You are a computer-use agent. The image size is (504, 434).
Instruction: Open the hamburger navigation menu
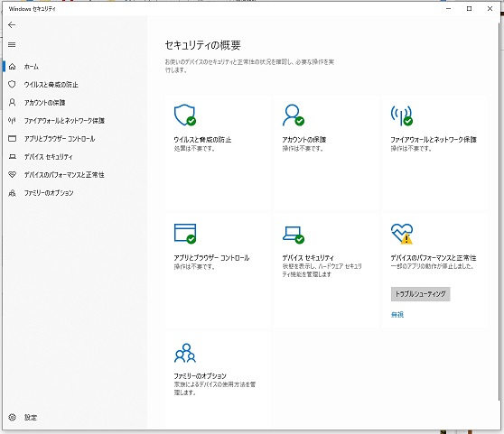click(12, 44)
